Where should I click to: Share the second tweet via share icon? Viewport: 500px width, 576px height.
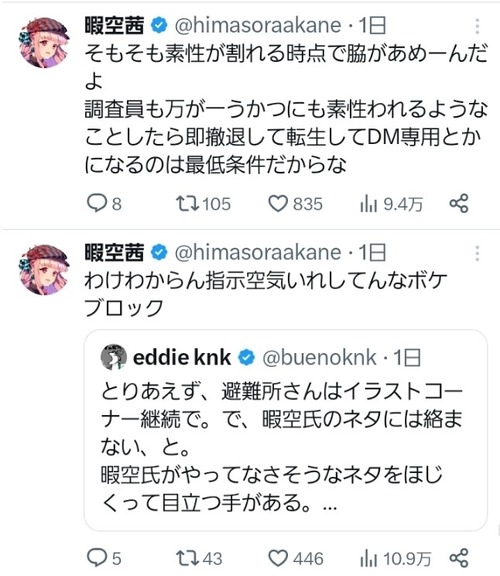(459, 558)
